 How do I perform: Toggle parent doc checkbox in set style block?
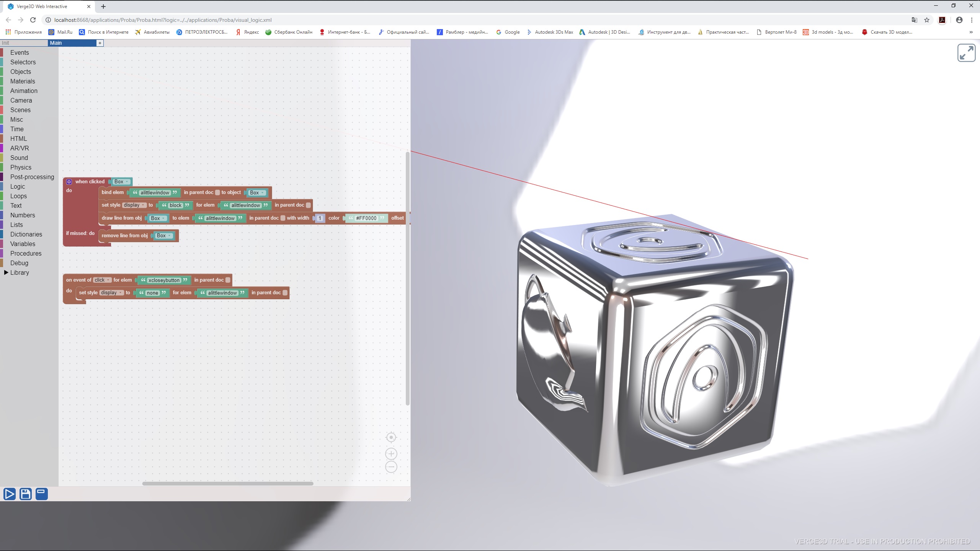pos(308,205)
